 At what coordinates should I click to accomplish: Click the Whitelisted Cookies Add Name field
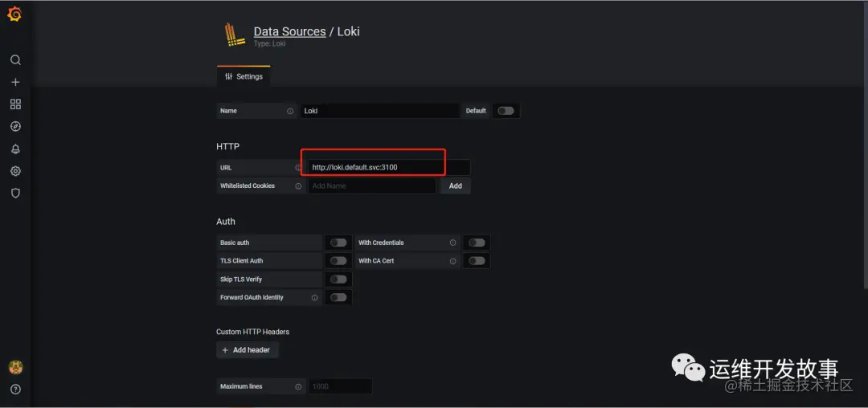pyautogui.click(x=371, y=186)
